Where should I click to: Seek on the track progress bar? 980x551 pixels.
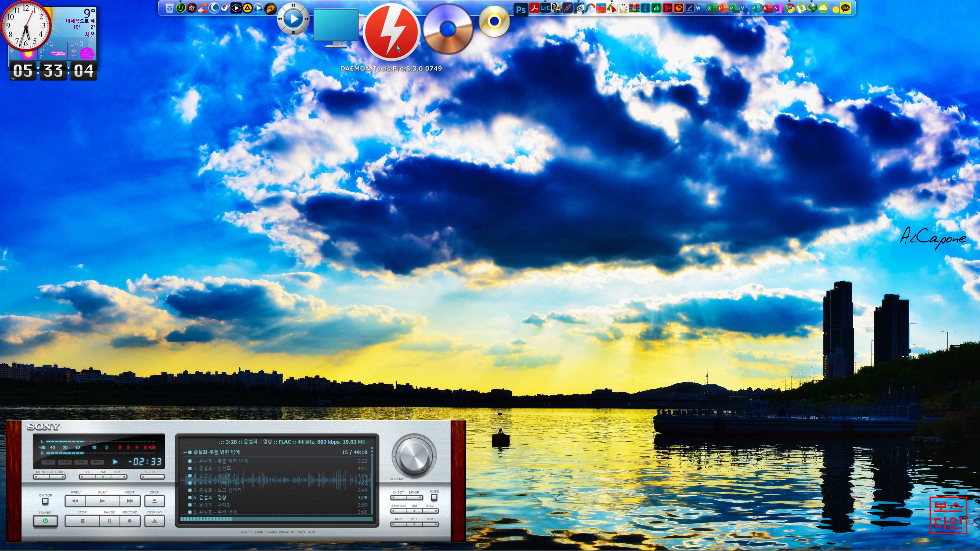277,519
